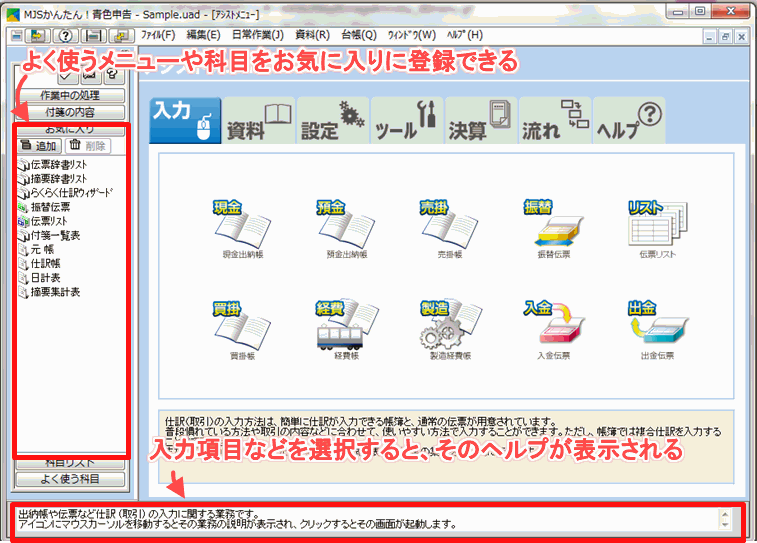Select 仕訳帳 in favorites list
The width and height of the screenshot is (757, 543).
pyautogui.click(x=40, y=264)
